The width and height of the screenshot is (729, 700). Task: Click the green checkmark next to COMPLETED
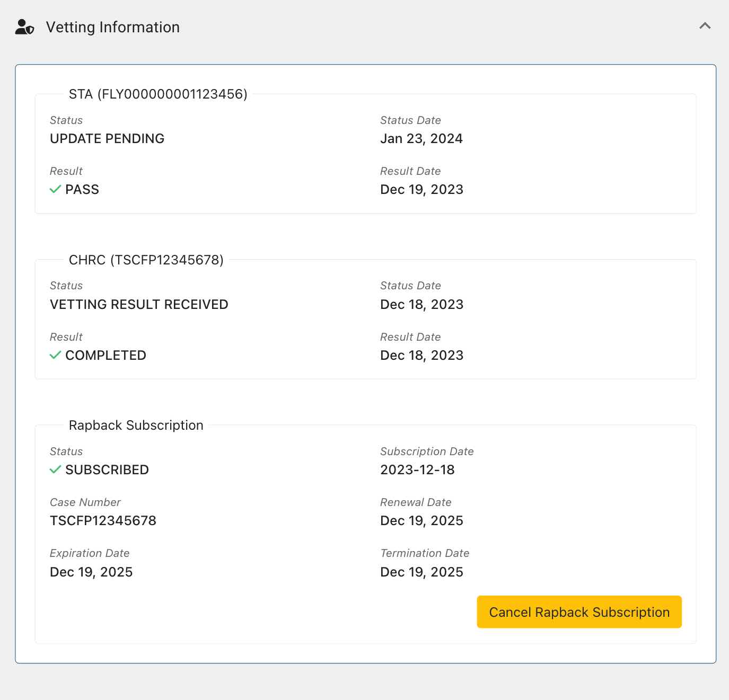[55, 356]
